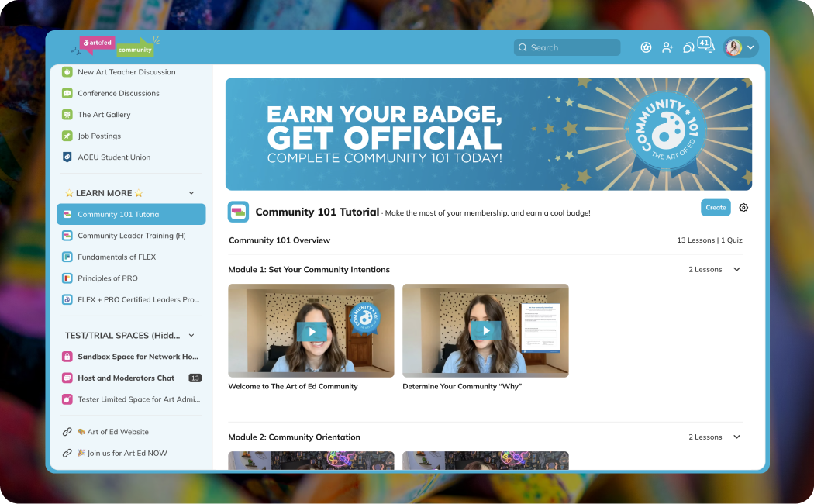Screen dimensions: 814x504
Task: Click the Fundamentals of FLEX icon
Action: (67, 257)
